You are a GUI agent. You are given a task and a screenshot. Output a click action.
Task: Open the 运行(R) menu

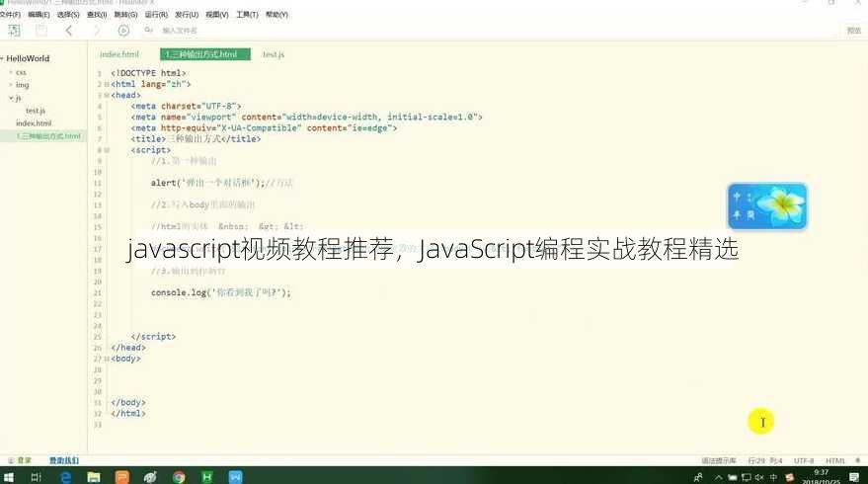click(156, 15)
